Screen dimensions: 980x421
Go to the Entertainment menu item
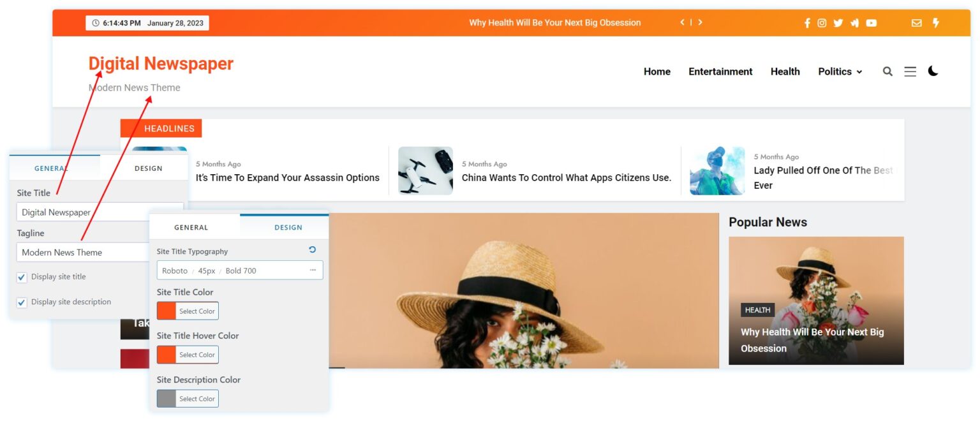point(720,71)
